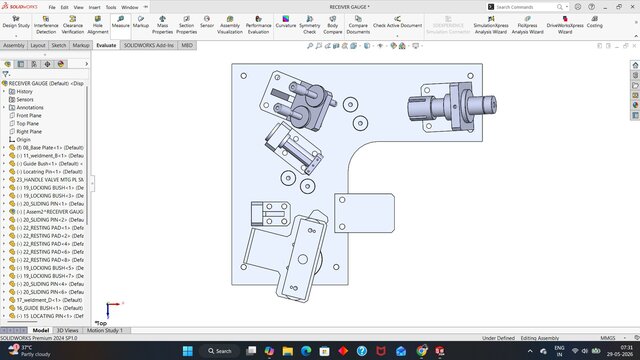This screenshot has width=640, height=360.
Task: Switch to the Assembly ribbon tab
Action: [x=14, y=45]
